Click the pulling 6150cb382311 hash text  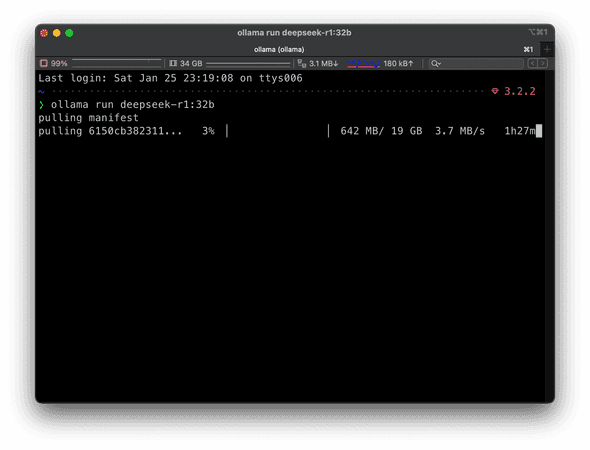click(x=110, y=131)
